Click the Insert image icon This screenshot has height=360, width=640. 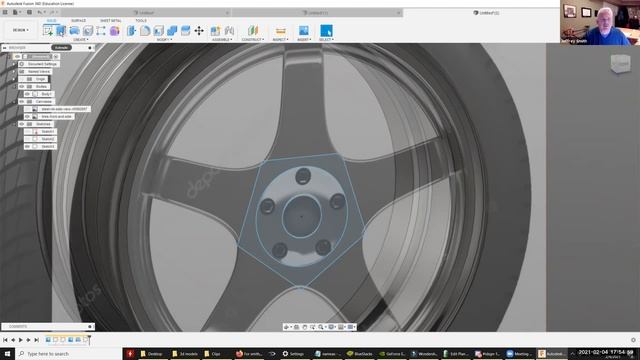click(x=303, y=31)
